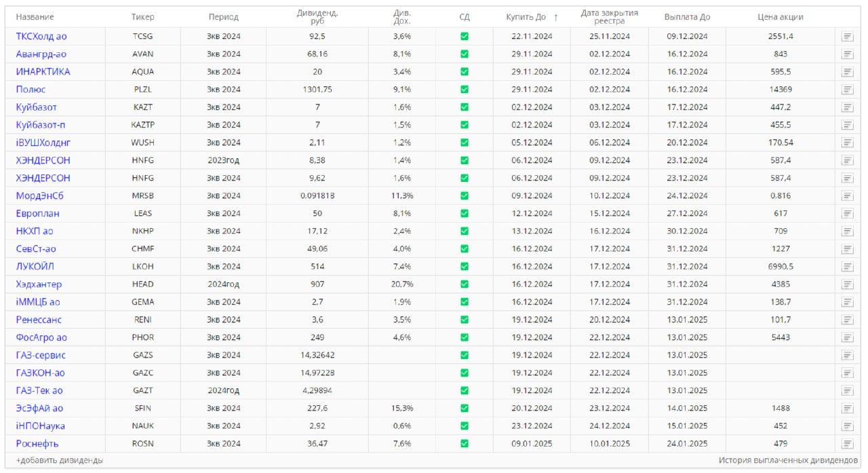Sort table by Див. Дох. column header
Screen dimensions: 868x473
click(402, 17)
